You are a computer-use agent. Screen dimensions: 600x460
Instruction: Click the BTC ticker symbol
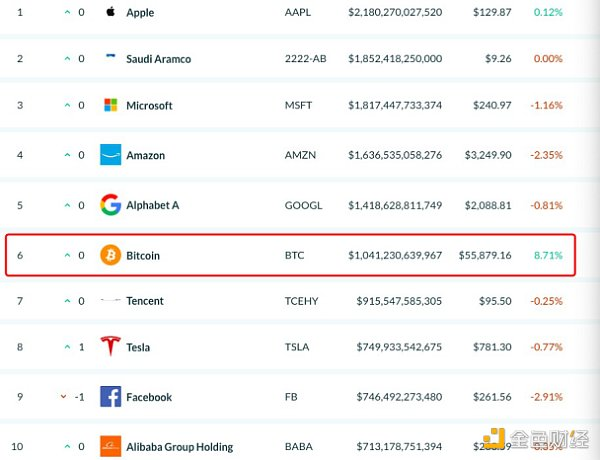tap(294, 256)
